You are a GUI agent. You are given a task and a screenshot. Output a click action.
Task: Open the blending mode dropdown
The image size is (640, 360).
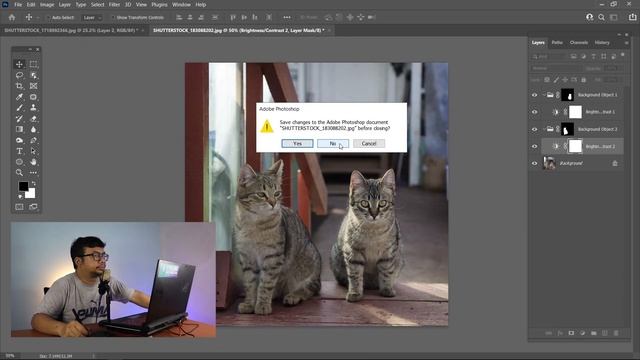[x=556, y=68]
